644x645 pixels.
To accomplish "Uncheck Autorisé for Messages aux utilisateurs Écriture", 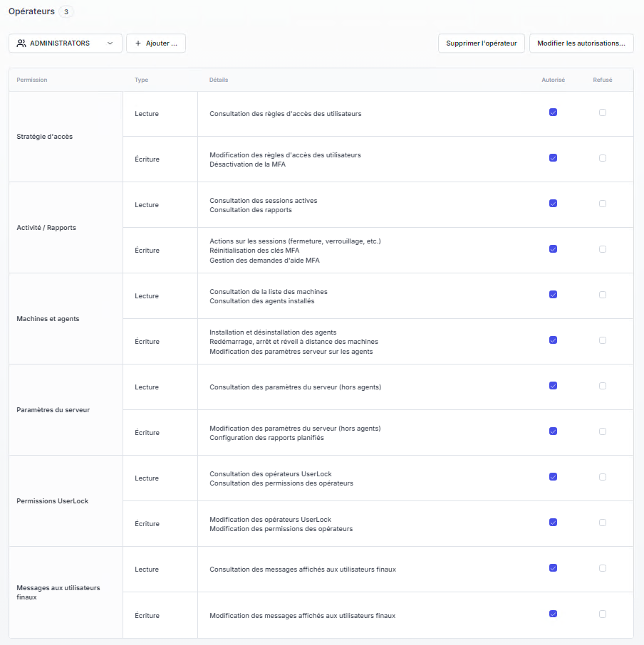I will coord(553,614).
